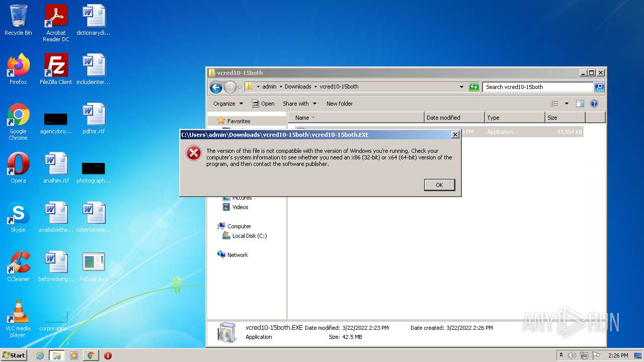
Task: Open Chrome from the taskbar
Action: pos(91,355)
